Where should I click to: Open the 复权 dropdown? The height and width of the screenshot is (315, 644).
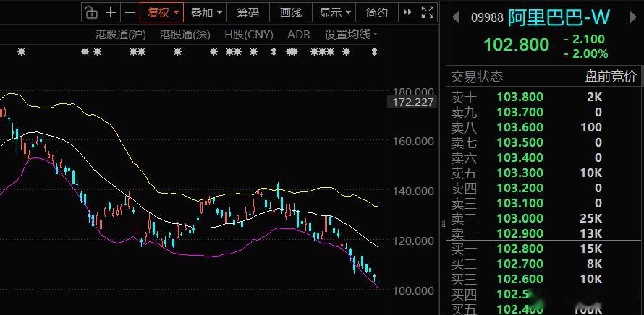[162, 13]
